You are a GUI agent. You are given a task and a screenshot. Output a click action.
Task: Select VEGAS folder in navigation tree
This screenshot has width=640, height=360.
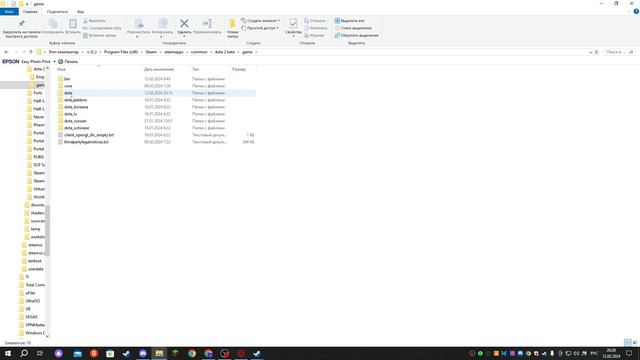31,317
